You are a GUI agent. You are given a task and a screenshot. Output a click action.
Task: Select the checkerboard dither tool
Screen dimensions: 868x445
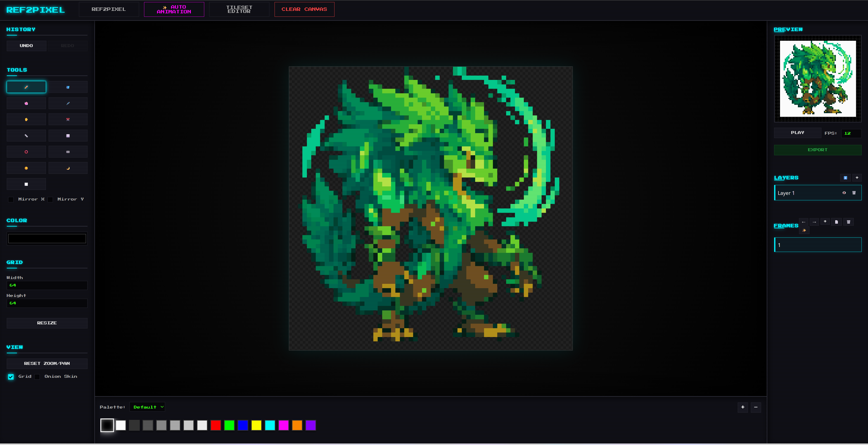tap(68, 152)
